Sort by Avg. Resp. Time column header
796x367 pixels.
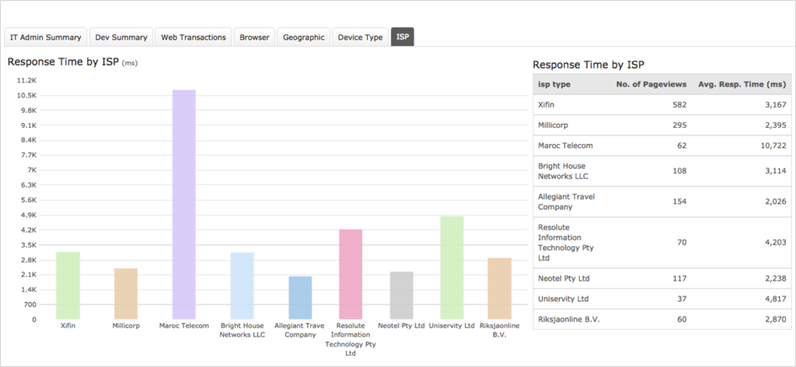click(742, 84)
